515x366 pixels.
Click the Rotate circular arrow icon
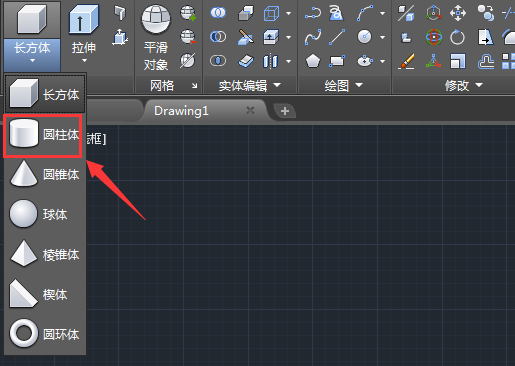coord(457,37)
